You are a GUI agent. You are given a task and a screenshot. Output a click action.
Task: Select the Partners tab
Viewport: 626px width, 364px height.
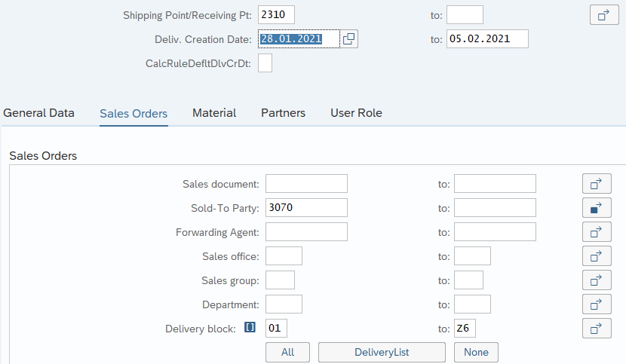(x=283, y=113)
